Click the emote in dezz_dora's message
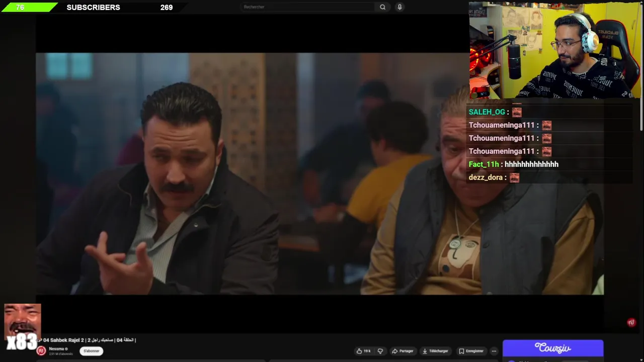Image resolution: width=644 pixels, height=362 pixels. point(514,177)
